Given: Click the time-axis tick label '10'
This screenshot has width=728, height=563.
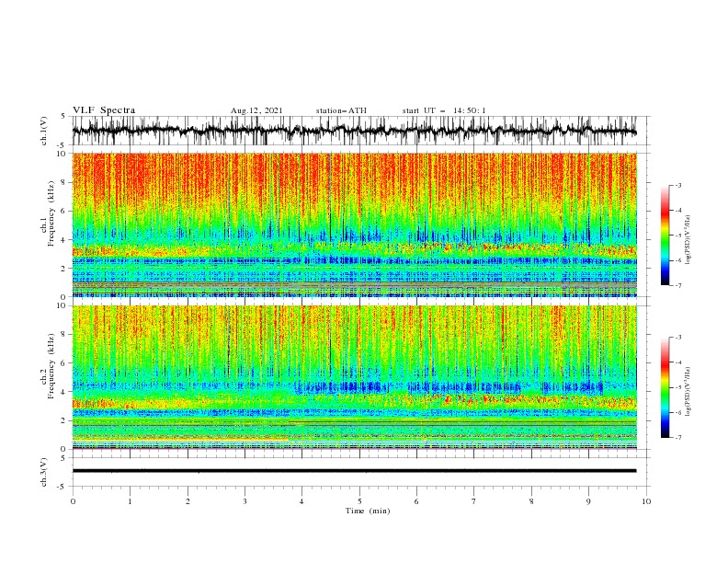Looking at the screenshot, I should [646, 501].
